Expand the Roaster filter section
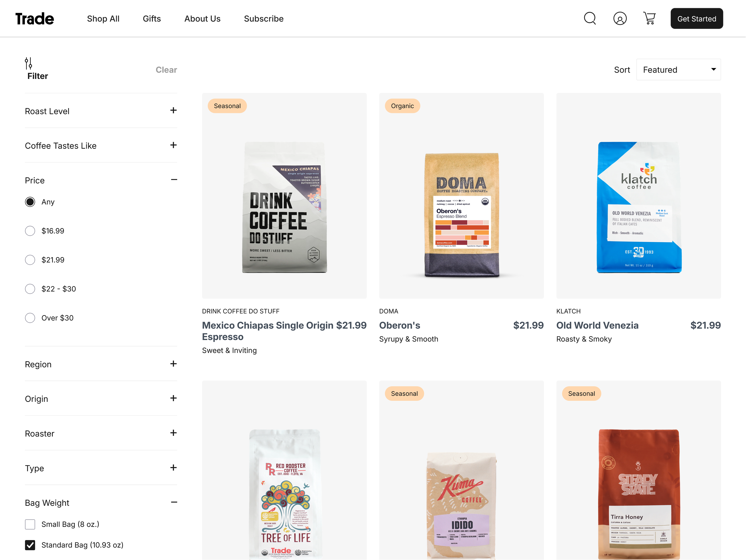The image size is (746, 560). pos(173,433)
